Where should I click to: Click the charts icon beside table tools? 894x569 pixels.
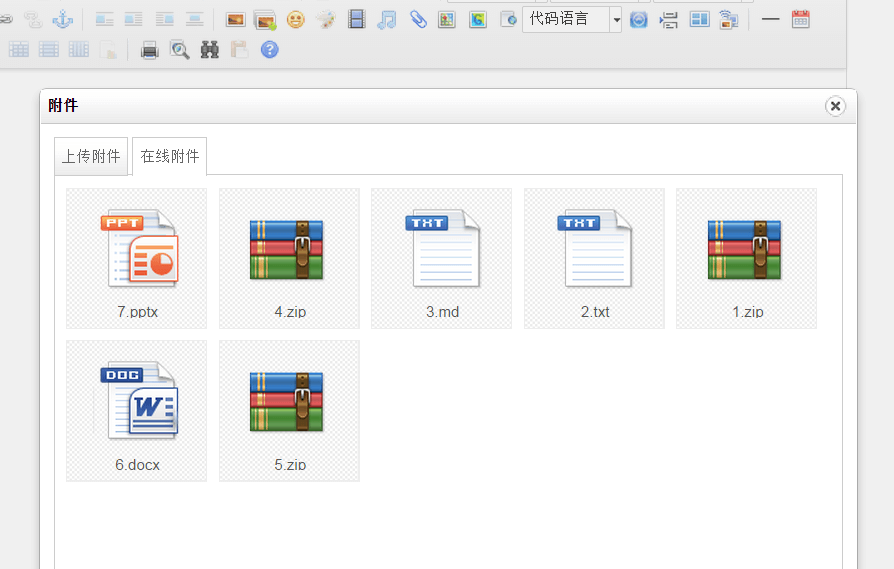click(x=108, y=50)
